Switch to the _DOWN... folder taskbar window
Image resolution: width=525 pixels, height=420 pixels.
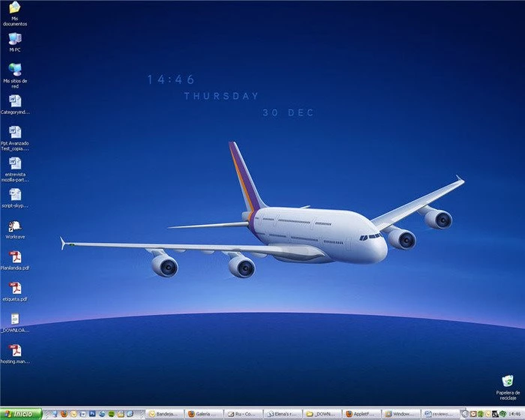tap(322, 414)
